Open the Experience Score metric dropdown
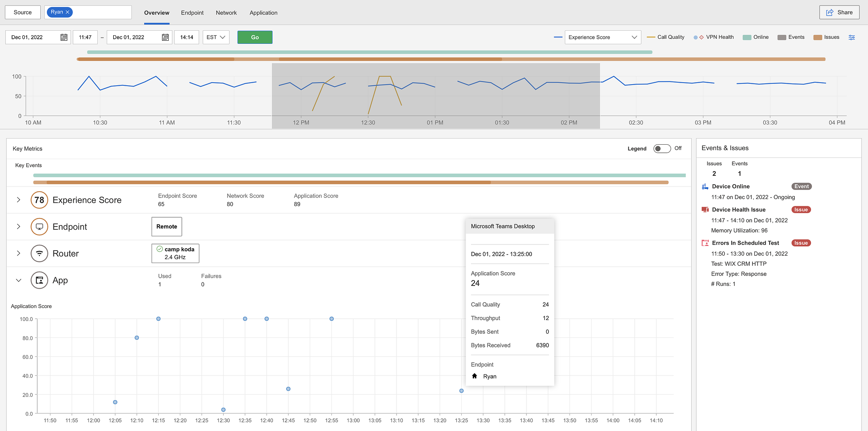Viewport: 868px width, 431px height. [602, 37]
